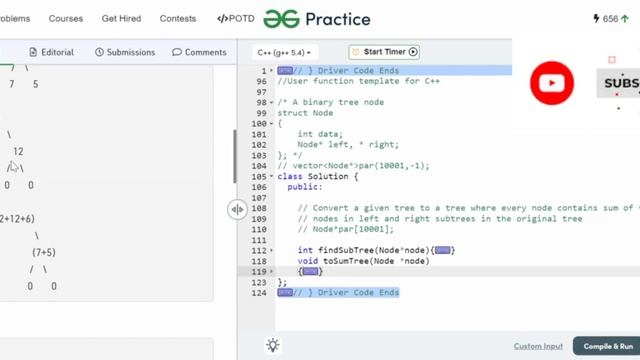The image size is (640, 360).
Task: Click '//User function template for C++' comment
Action: pyautogui.click(x=358, y=81)
